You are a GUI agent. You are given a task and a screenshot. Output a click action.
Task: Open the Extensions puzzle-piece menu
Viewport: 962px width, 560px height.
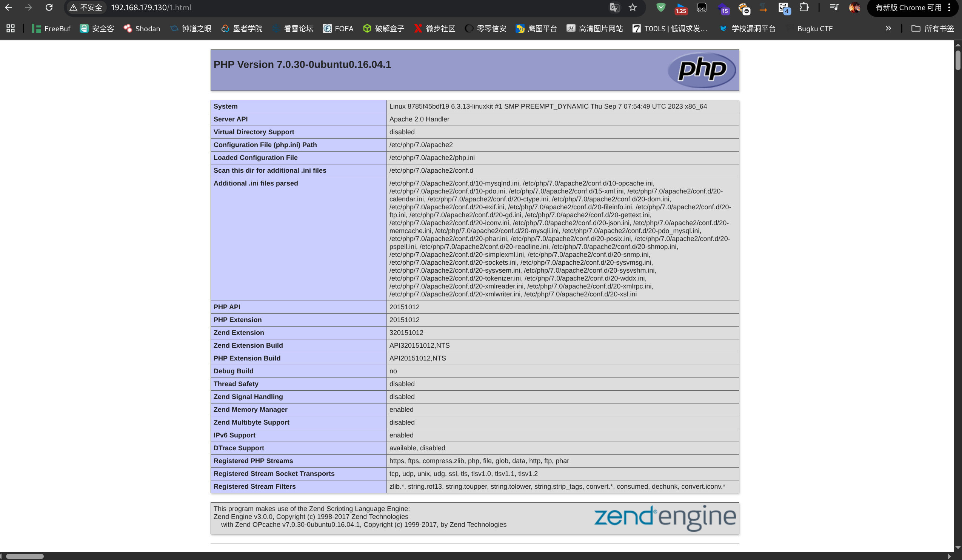(804, 7)
